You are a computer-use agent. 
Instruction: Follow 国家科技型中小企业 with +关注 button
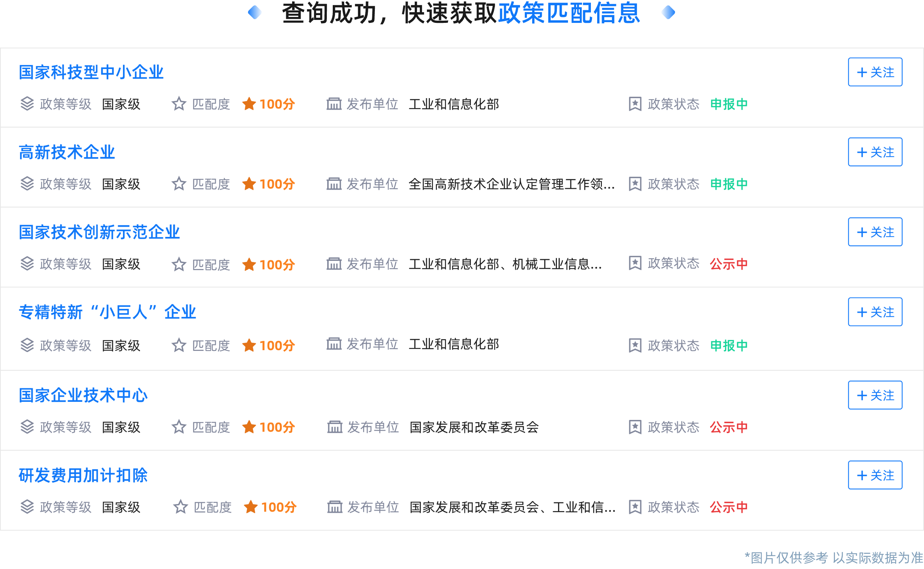875,72
